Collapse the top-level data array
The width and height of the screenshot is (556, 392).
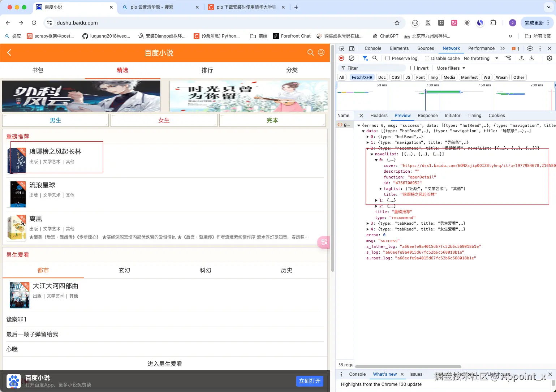[363, 131]
